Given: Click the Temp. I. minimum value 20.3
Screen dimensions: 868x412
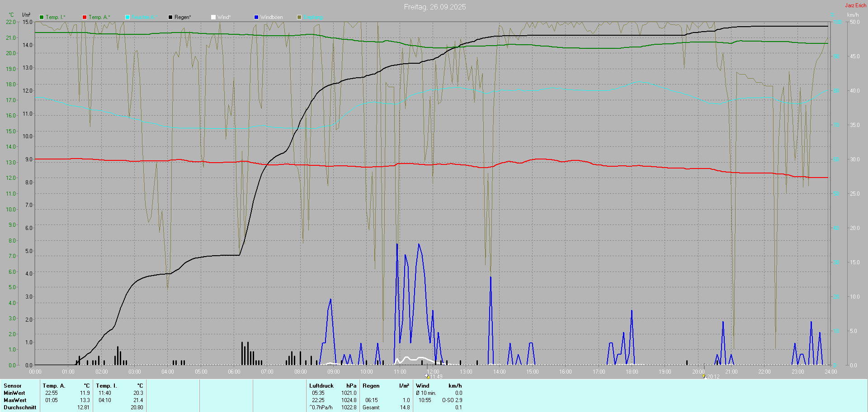Looking at the screenshot, I should coord(138,393).
